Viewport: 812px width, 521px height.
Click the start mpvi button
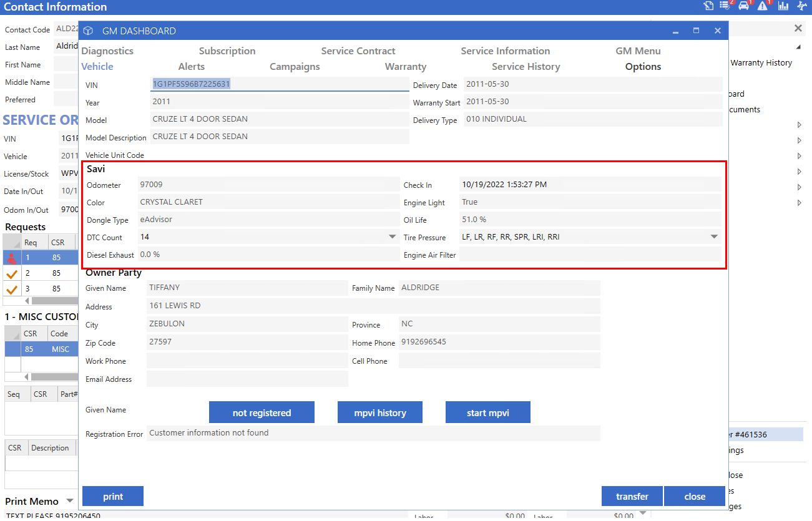pos(488,412)
